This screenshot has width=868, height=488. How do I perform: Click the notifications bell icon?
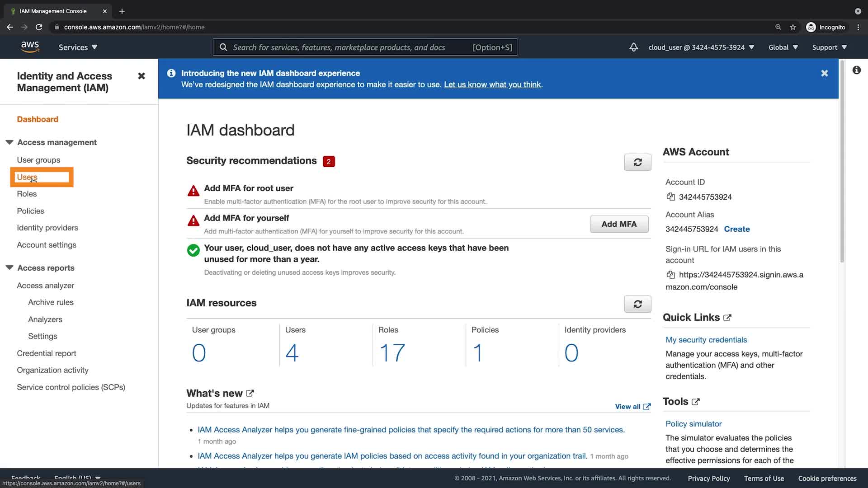pos(633,47)
